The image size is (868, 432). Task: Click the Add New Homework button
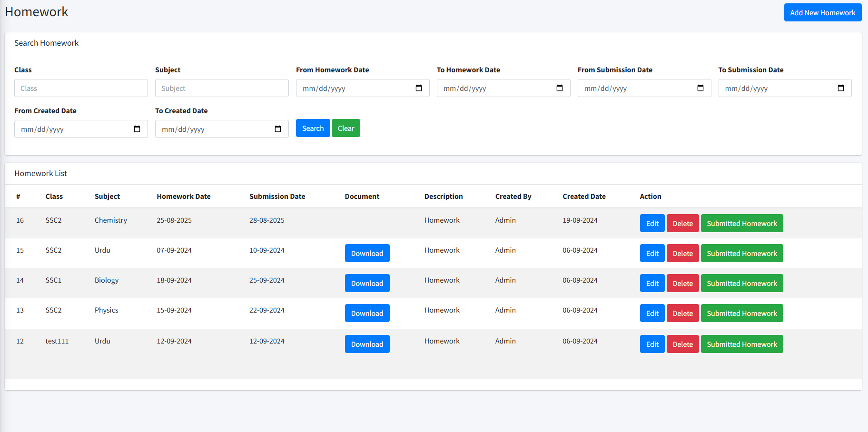tap(822, 13)
